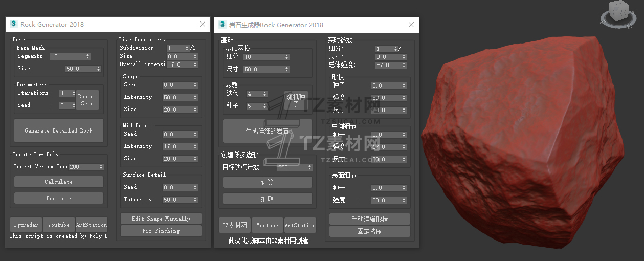This screenshot has width=644, height=261.
Task: Click the Shape Seed field
Action: coord(177,85)
